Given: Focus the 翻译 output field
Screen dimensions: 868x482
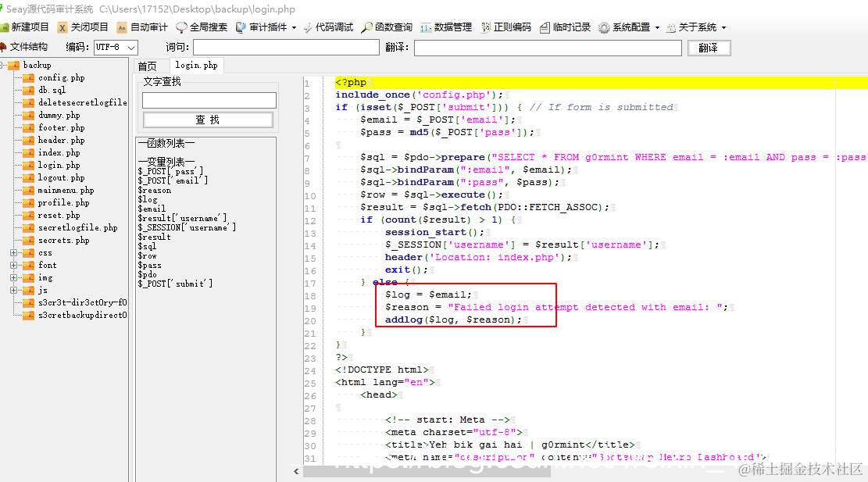Looking at the screenshot, I should (x=548, y=48).
